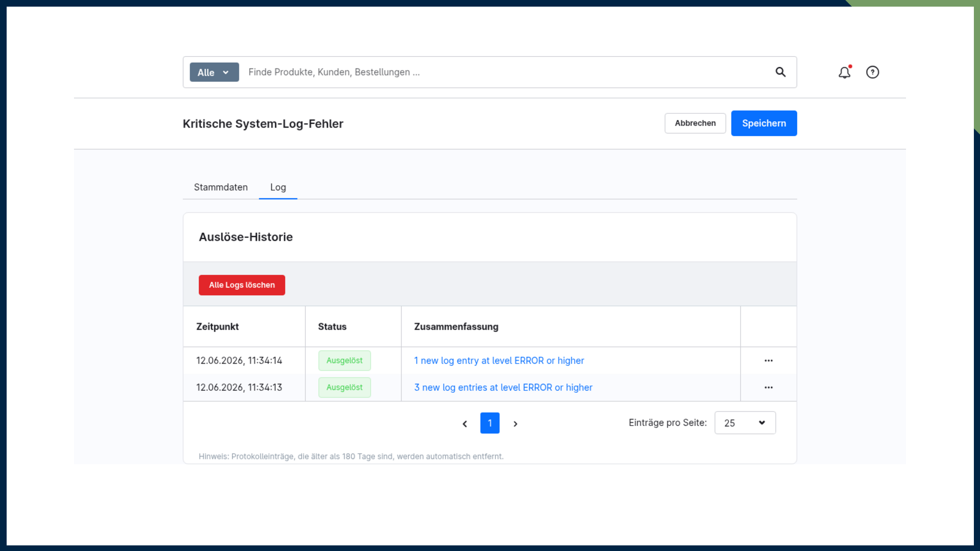Screen dimensions: 980x551
Task: Open actions menu for 11:34:14 entry
Action: (x=768, y=361)
